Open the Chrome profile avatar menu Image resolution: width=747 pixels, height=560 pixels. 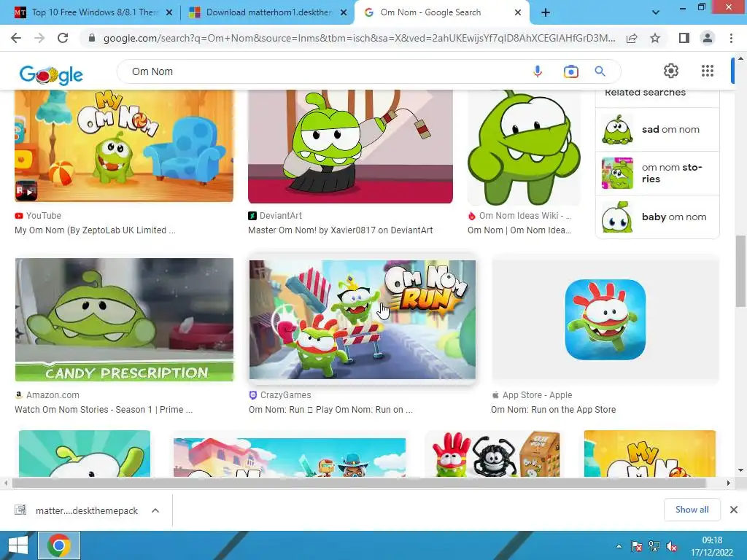point(708,38)
